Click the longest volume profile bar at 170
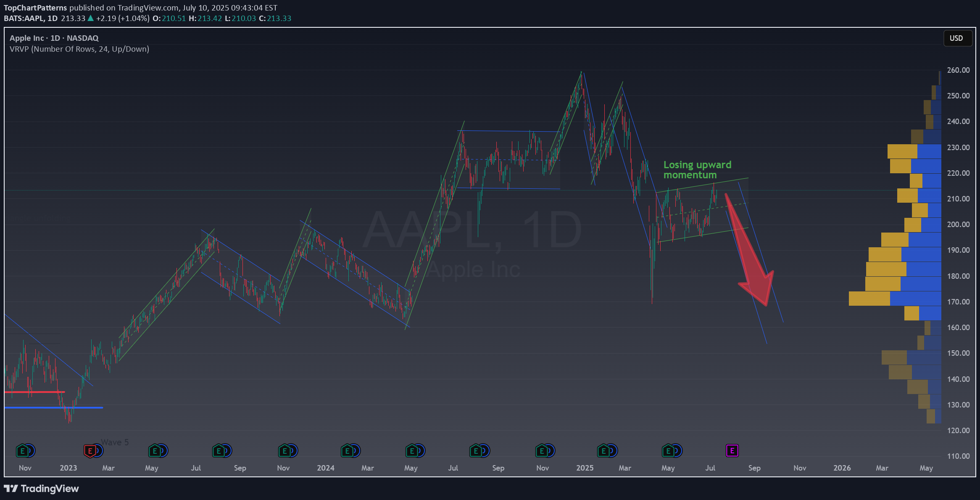Screen dimensions: 980x500 click(x=895, y=299)
